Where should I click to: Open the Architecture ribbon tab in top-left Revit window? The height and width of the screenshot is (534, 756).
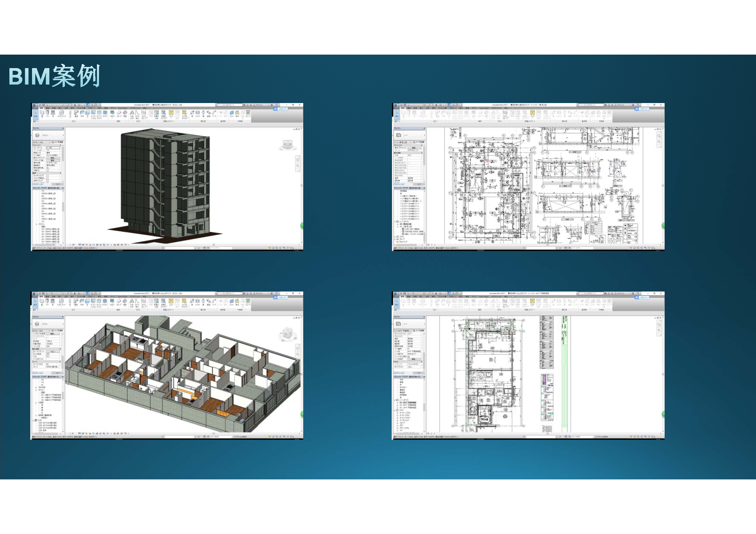[x=42, y=108]
